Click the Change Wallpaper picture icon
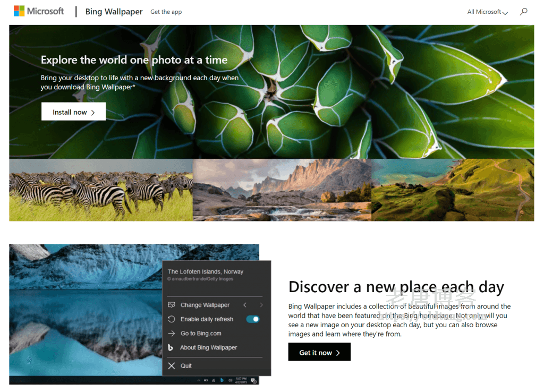The image size is (544, 392). (172, 305)
